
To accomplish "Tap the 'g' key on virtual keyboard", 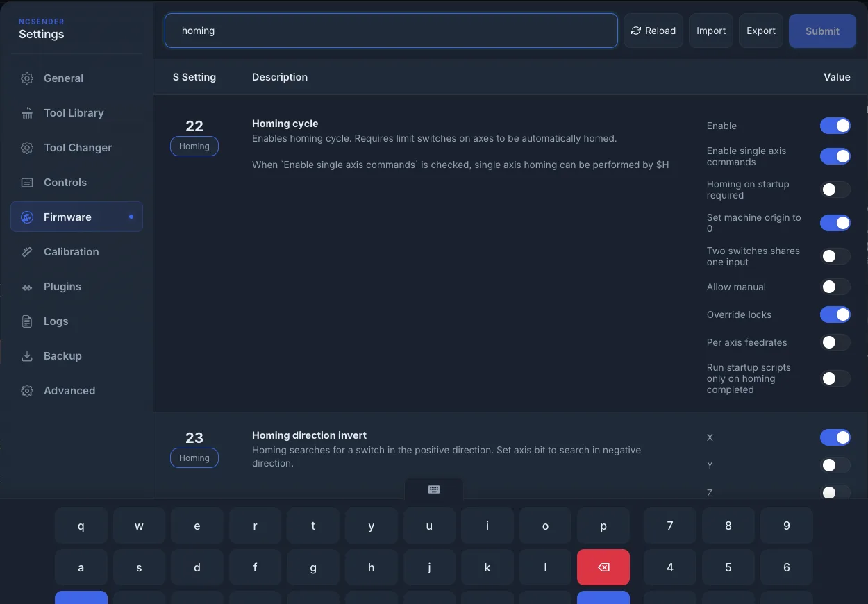I will coord(313,567).
